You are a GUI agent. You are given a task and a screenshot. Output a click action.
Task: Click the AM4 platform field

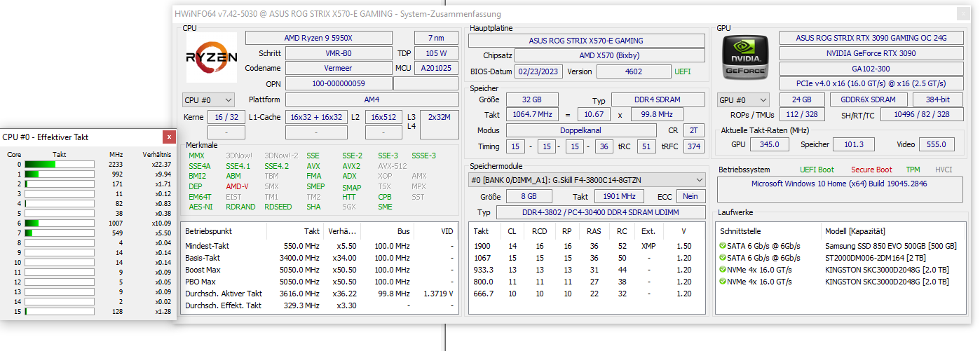(372, 100)
